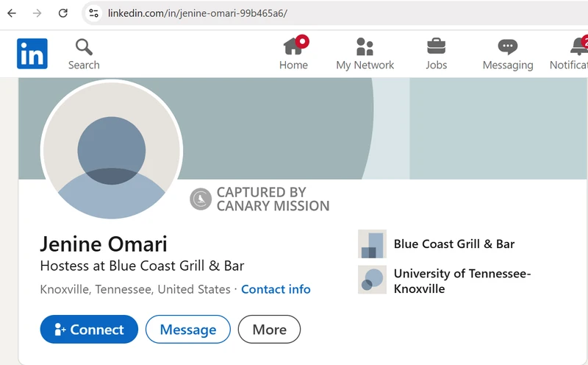Click headline Hostess at Blue Coast Grill & Bar

142,266
